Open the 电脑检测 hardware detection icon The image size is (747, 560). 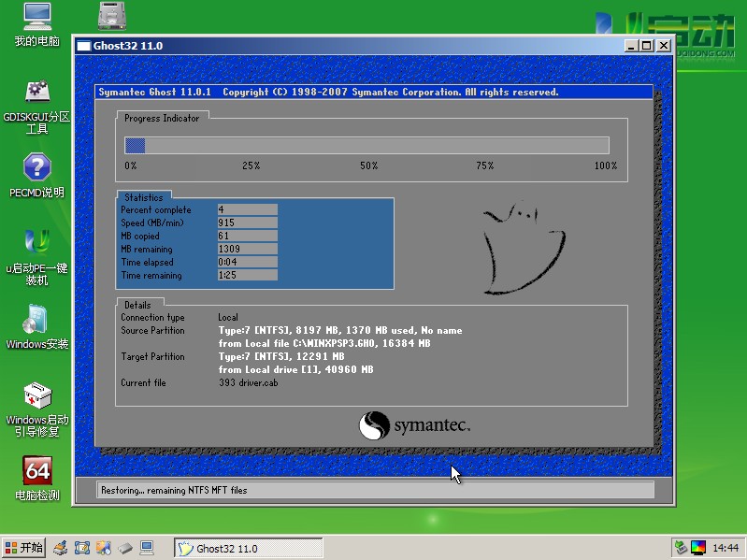click(36, 471)
